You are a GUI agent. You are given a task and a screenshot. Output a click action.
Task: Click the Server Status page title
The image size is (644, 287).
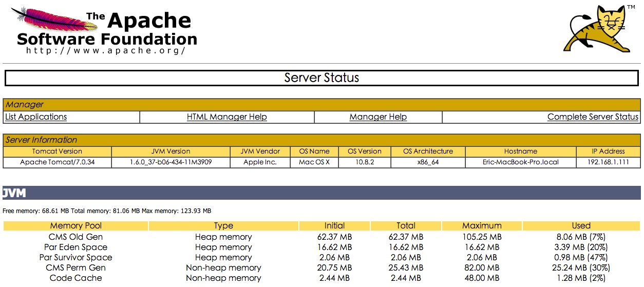pyautogui.click(x=322, y=78)
